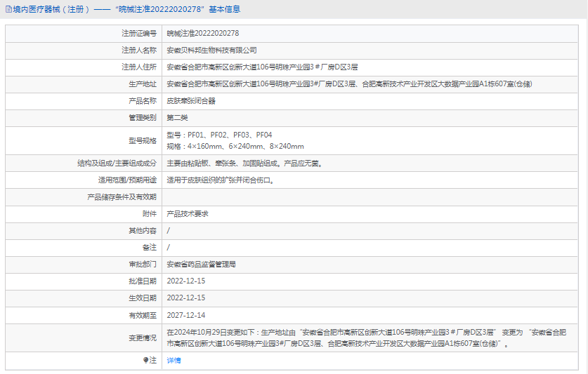Select the expiry date 2027-12-14
Image resolution: width=588 pixels, height=374 pixels.
click(186, 315)
